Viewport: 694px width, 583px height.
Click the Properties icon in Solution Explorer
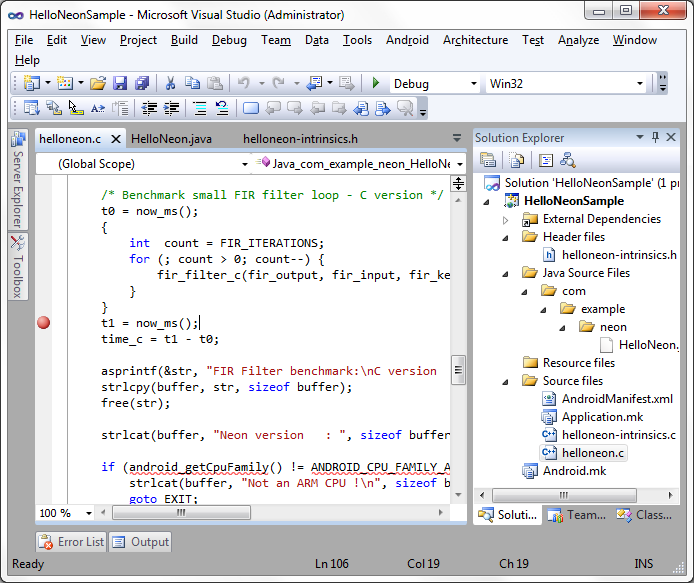(488, 160)
